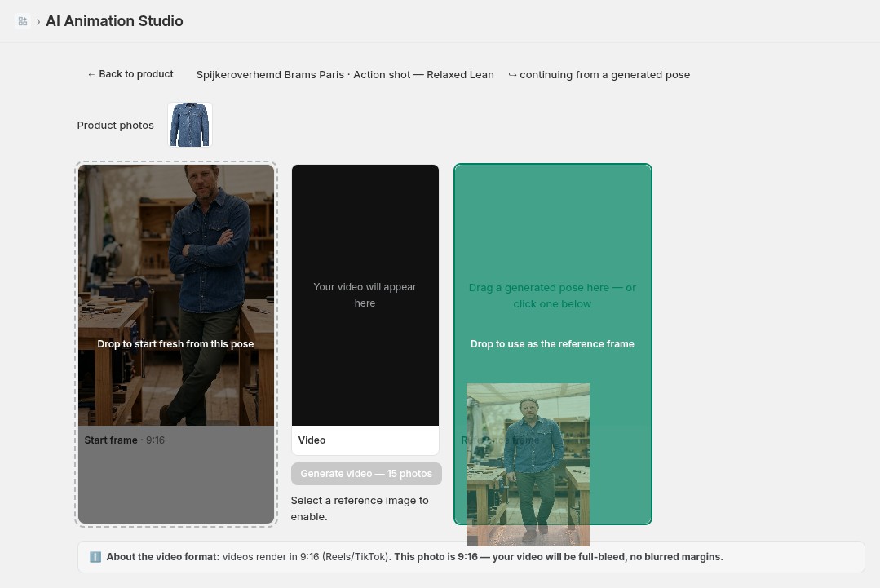Click 'Spijkeroverhemd Brams Paris · Action shot — Relaxed Lean' text
880x588 pixels.
(345, 75)
